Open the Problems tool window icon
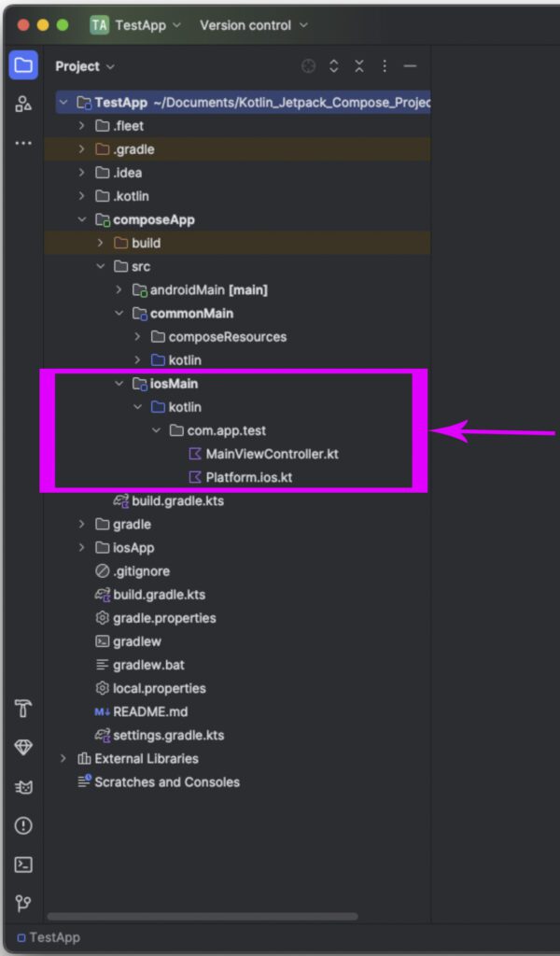The image size is (560, 956). tap(23, 826)
